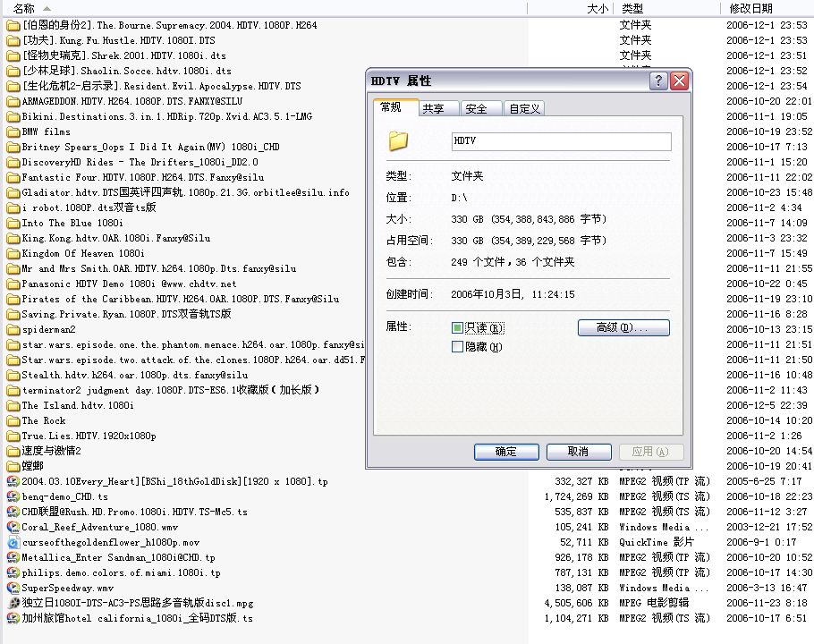
Task: Cancel the dialog with the 取消 button
Action: (579, 452)
